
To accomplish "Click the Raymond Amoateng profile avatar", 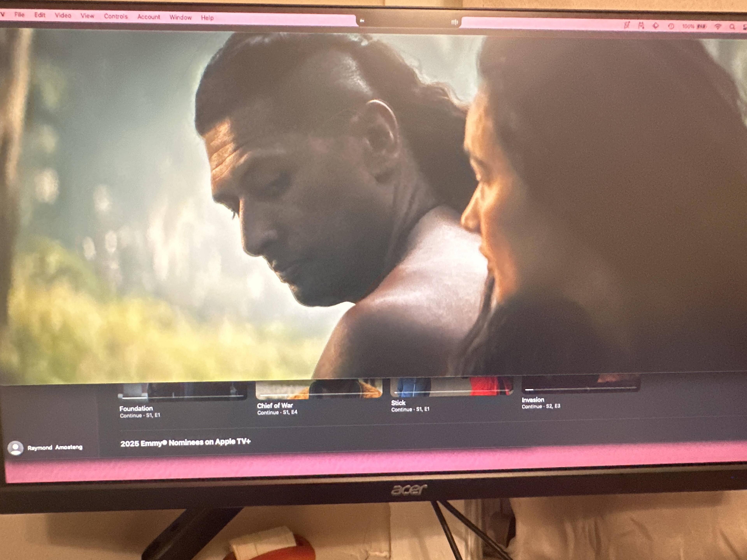I will pyautogui.click(x=16, y=448).
